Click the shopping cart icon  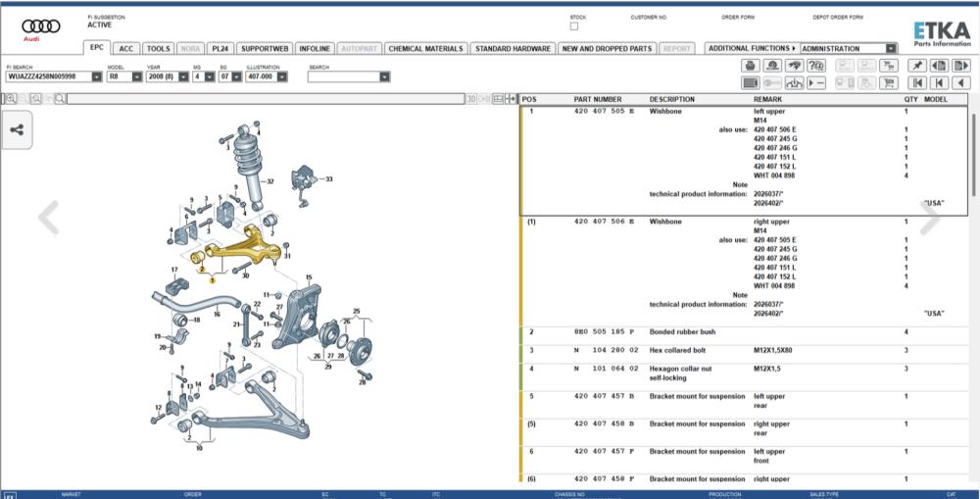click(x=888, y=83)
